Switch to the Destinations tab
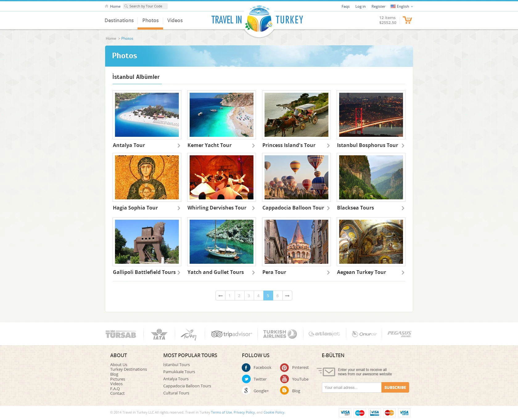518x420 pixels. click(x=119, y=20)
